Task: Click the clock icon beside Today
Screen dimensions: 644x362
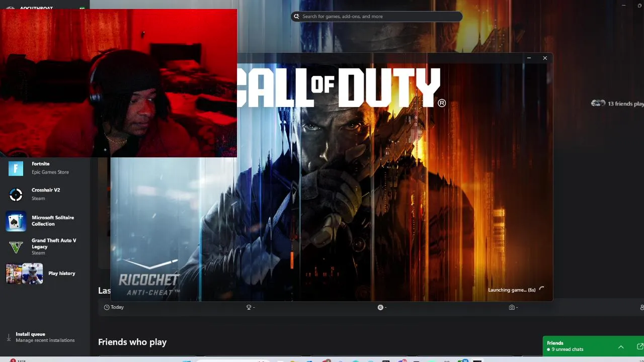Action: [107, 307]
